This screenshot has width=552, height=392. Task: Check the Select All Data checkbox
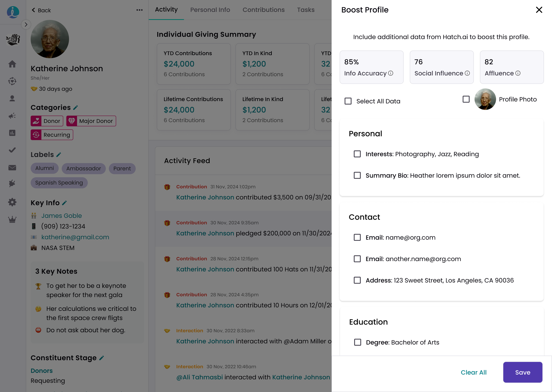click(x=348, y=101)
